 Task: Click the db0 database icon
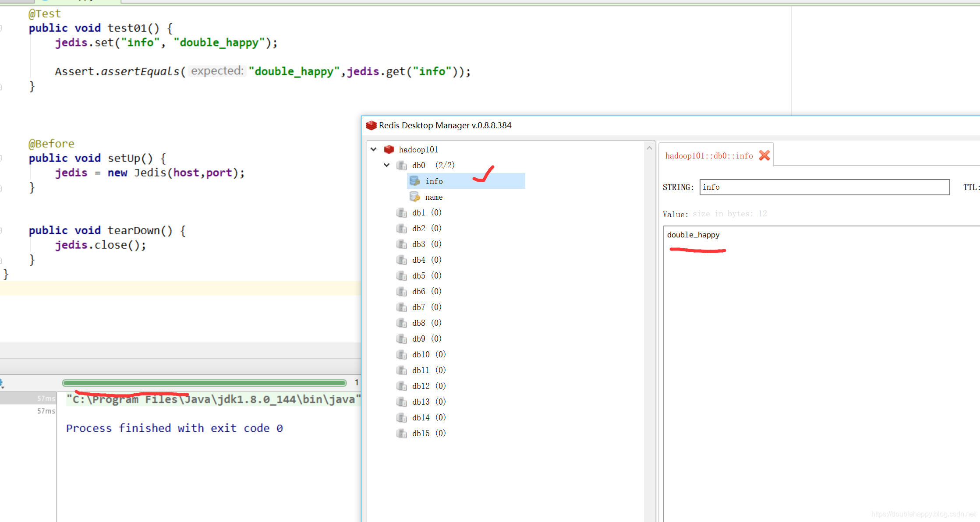click(x=401, y=166)
